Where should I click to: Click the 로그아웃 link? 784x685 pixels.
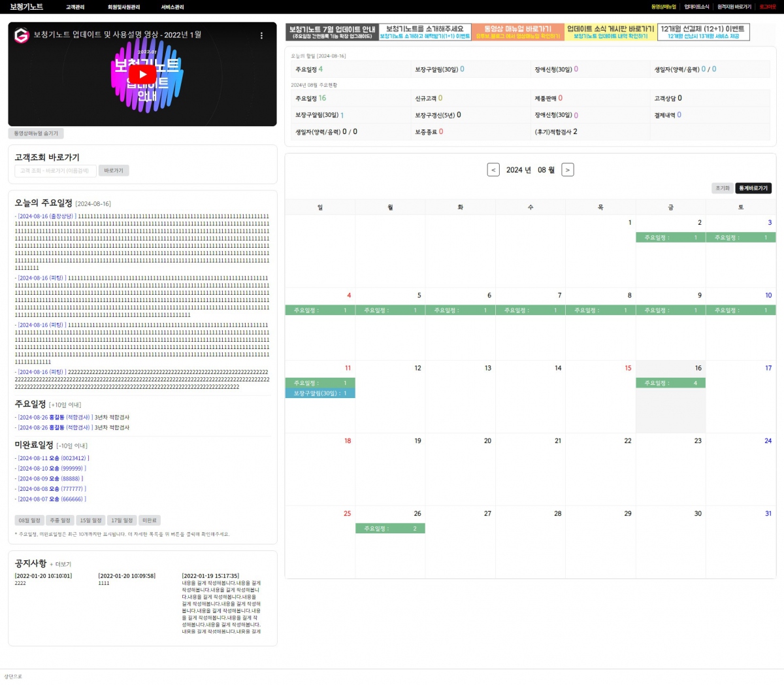click(768, 7)
